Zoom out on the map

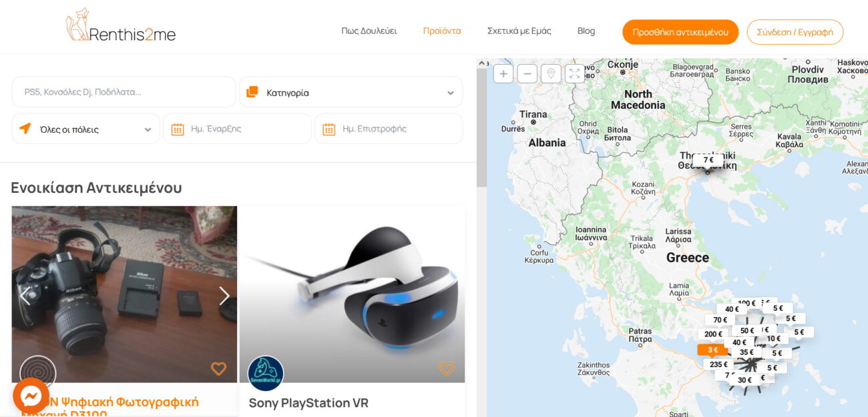click(x=527, y=73)
